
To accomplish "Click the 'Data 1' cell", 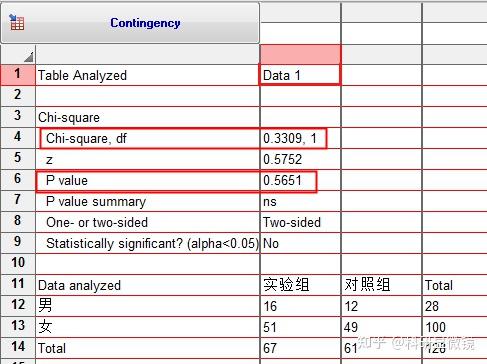I will coord(300,75).
